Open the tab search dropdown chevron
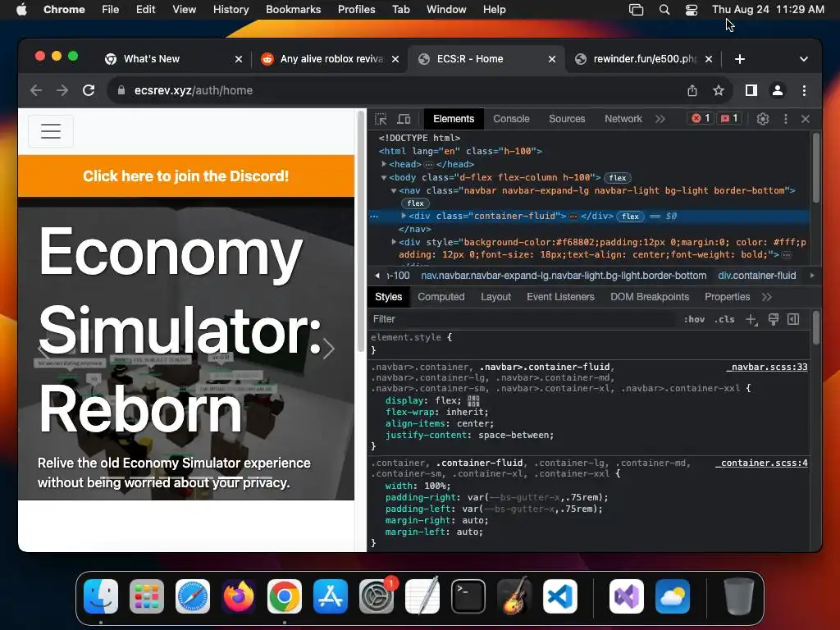This screenshot has height=630, width=840. point(804,59)
